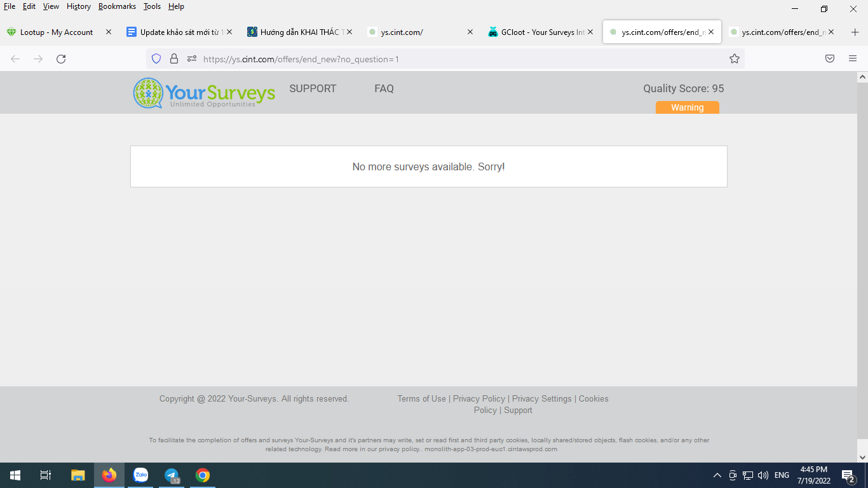Open the Privacy Settings footer link
The width and height of the screenshot is (868, 488).
click(542, 399)
